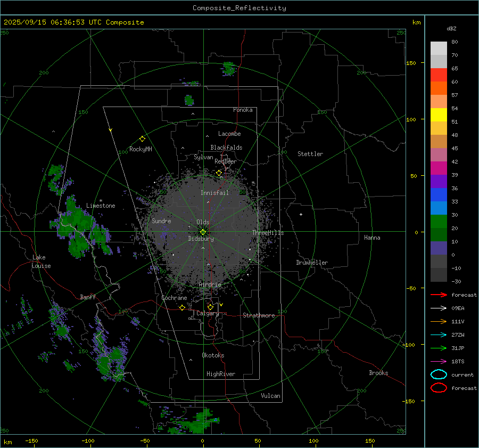Click the Lake Louise label
Viewport: 479px width, 448px height.
41,262
